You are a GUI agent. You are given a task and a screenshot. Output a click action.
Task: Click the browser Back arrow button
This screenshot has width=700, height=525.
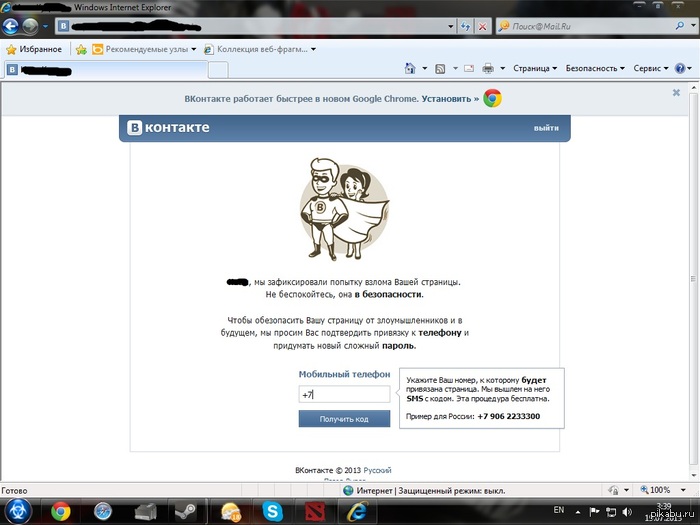(10, 26)
